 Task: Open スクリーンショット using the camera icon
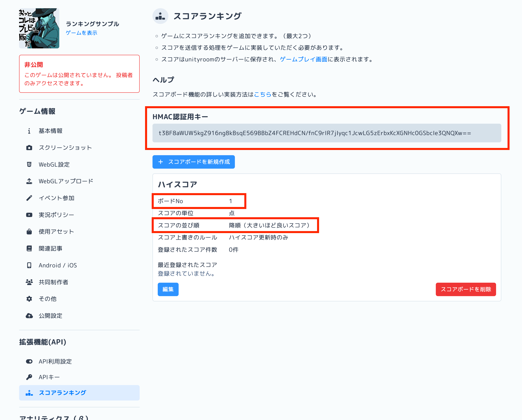pyautogui.click(x=29, y=148)
